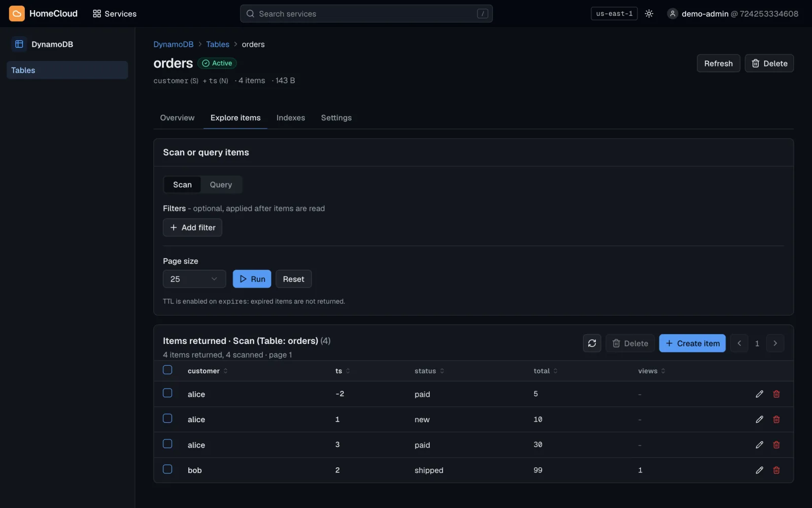Reset the scan form
812x508 pixels.
click(293, 279)
